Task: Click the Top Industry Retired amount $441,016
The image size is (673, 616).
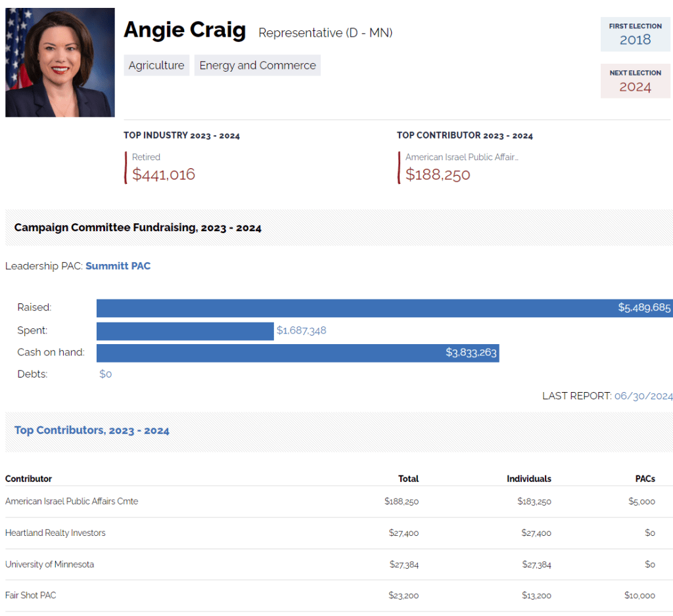Action: coord(164,175)
